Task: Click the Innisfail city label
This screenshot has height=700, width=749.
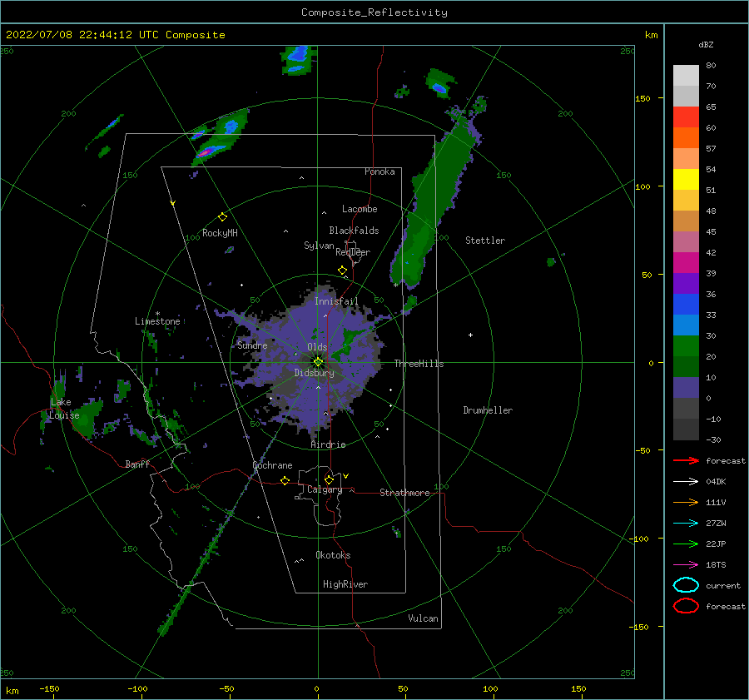Action: (336, 301)
